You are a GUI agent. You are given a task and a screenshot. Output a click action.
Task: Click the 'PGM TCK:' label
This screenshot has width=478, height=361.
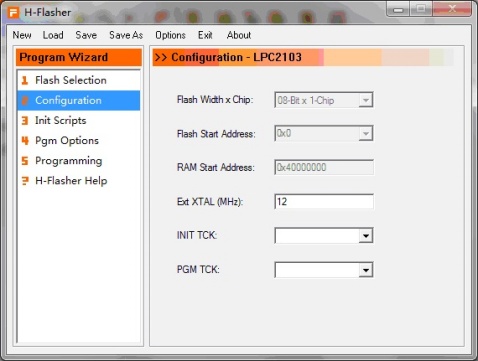click(198, 269)
